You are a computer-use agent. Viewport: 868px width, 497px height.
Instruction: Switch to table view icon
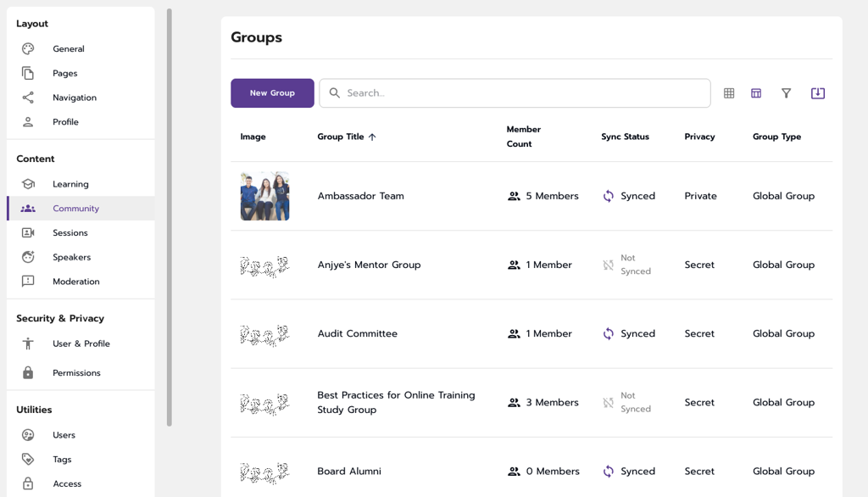[756, 93]
